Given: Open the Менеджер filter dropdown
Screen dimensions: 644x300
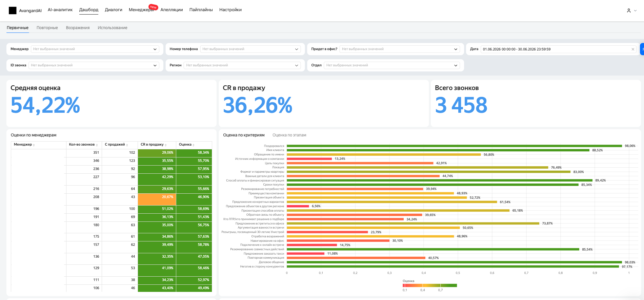Looking at the screenshot, I should 95,49.
